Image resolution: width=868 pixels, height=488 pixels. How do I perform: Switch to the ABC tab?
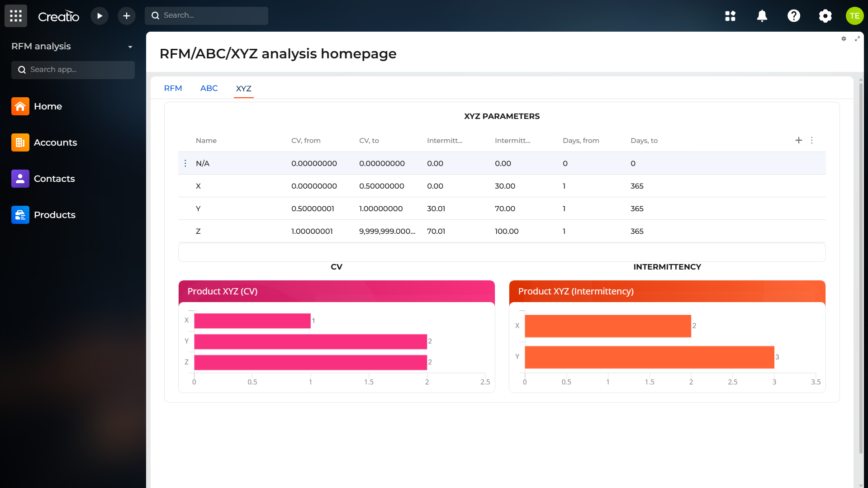coord(209,88)
